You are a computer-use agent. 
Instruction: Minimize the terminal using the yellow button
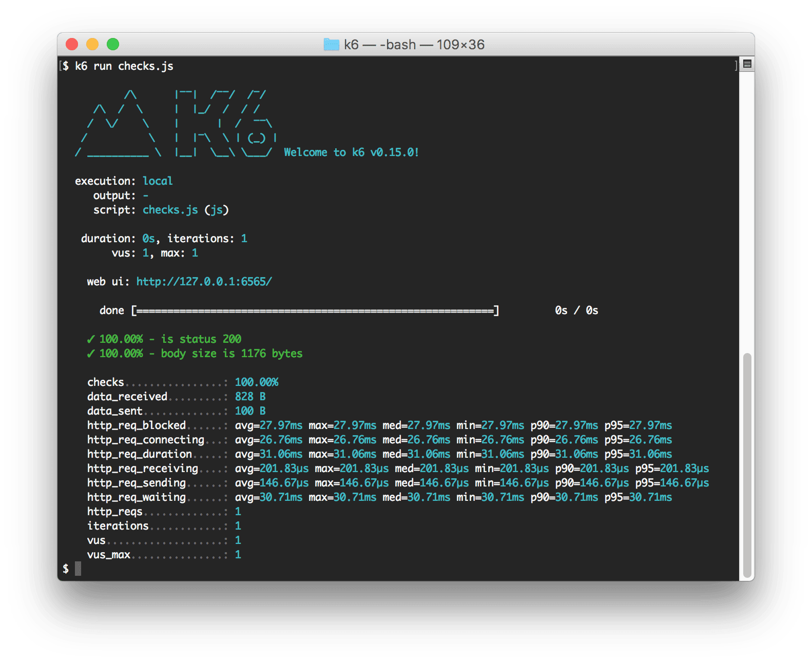point(92,45)
